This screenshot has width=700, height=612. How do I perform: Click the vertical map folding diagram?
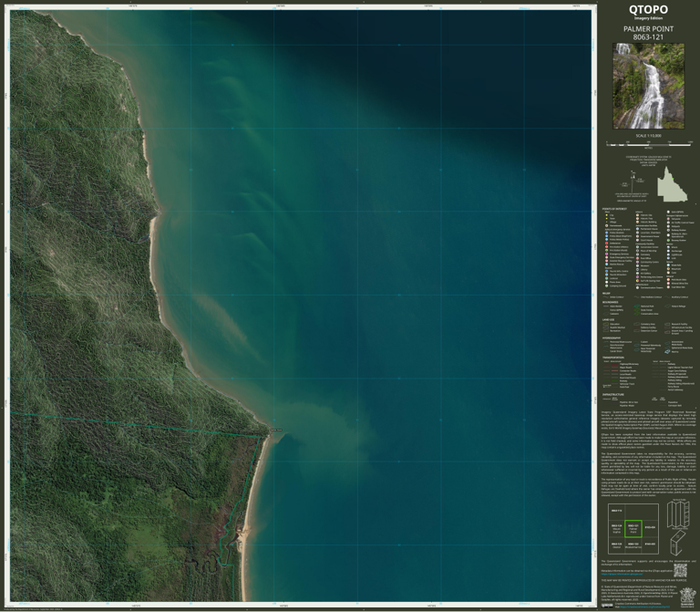click(679, 514)
